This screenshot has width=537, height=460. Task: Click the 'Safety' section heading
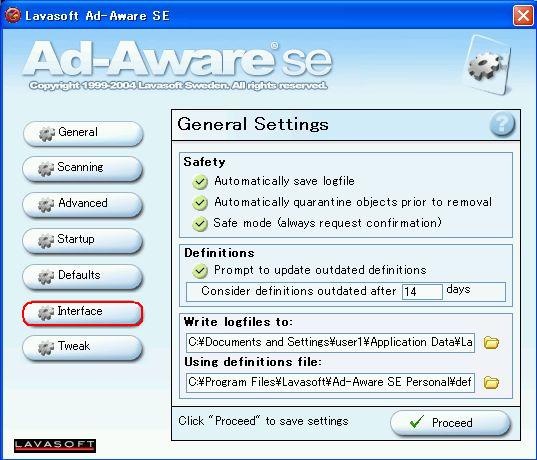[x=204, y=162]
